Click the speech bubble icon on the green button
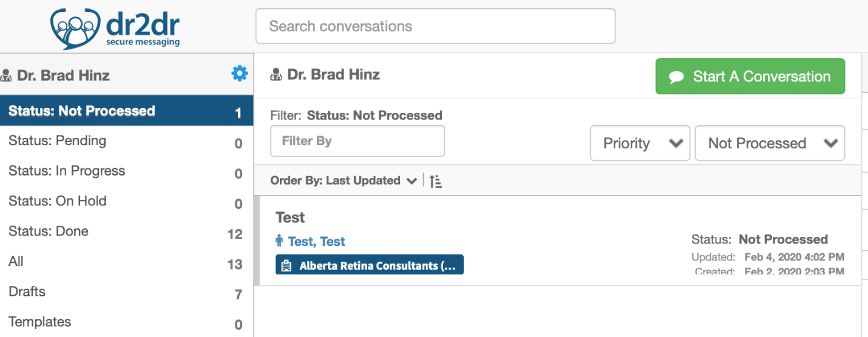This screenshot has width=868, height=337. click(x=676, y=77)
